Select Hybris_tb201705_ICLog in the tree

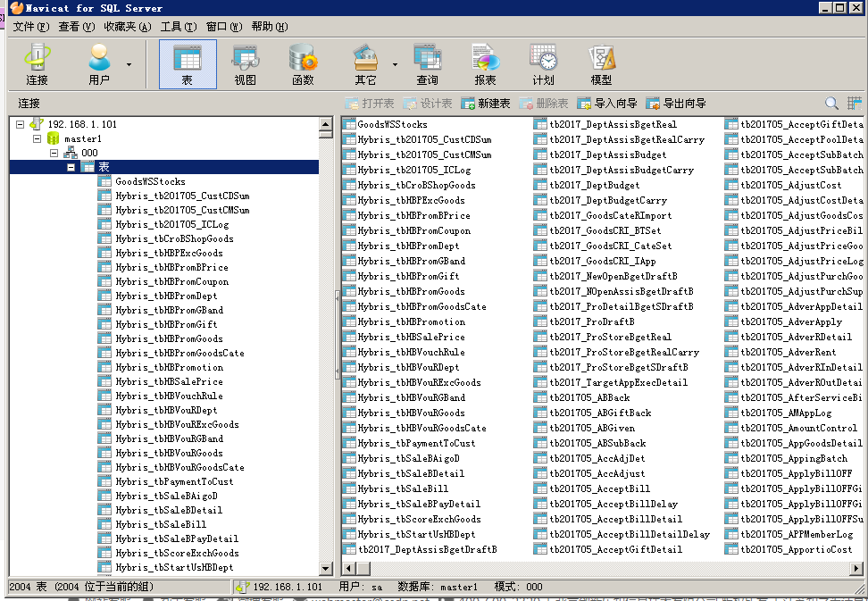coord(172,224)
